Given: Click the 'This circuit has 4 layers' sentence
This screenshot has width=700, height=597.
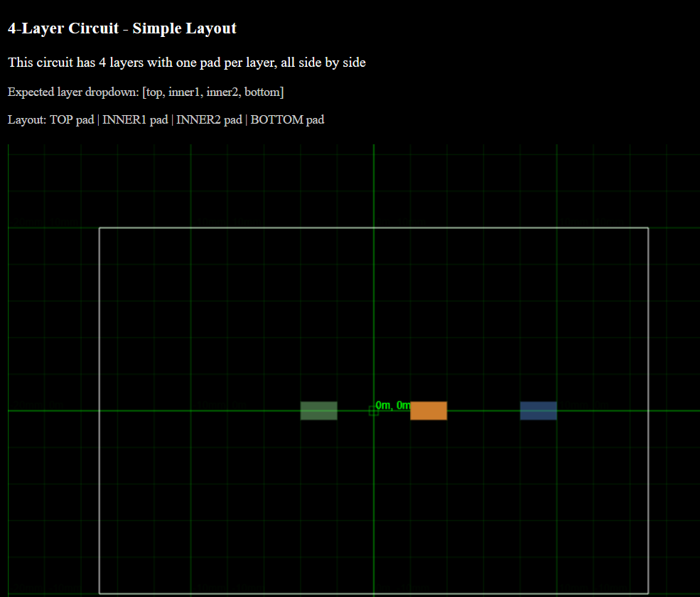Looking at the screenshot, I should click(187, 62).
